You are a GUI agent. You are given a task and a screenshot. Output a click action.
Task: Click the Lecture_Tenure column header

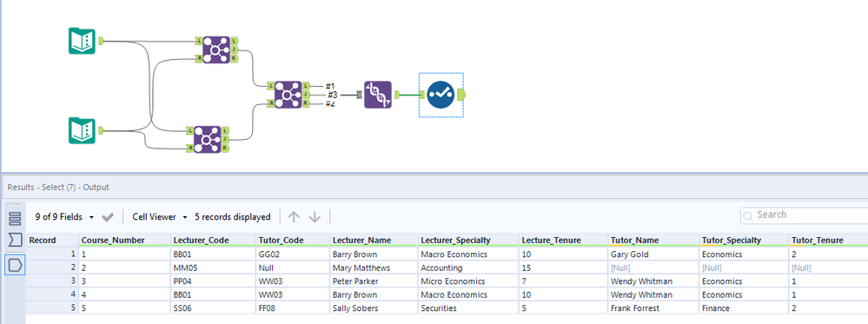tap(563, 241)
